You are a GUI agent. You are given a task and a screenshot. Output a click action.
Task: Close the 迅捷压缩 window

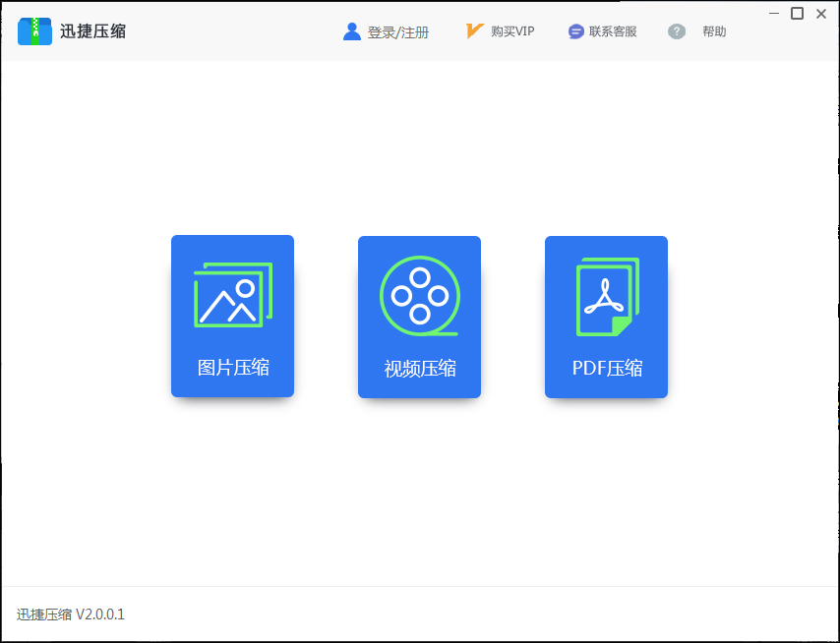[822, 13]
